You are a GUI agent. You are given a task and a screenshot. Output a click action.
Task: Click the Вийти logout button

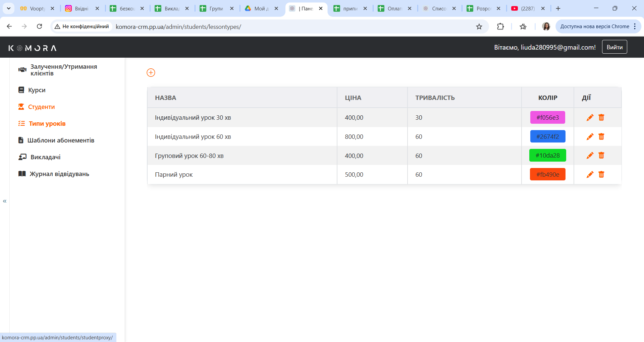tap(614, 47)
